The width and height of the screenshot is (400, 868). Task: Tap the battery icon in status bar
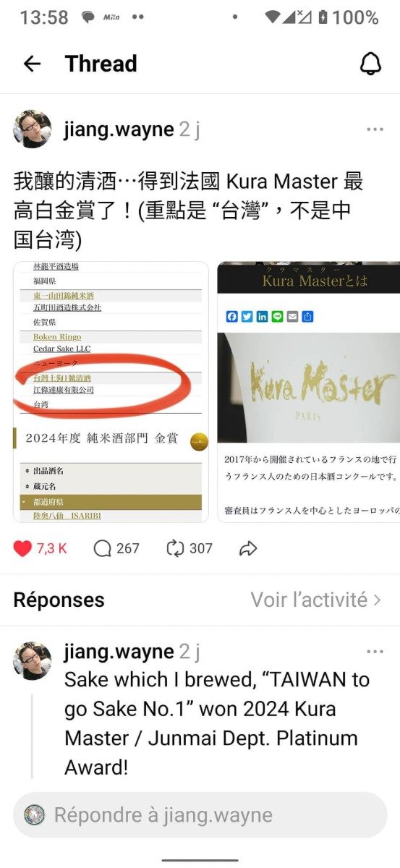coord(322,17)
